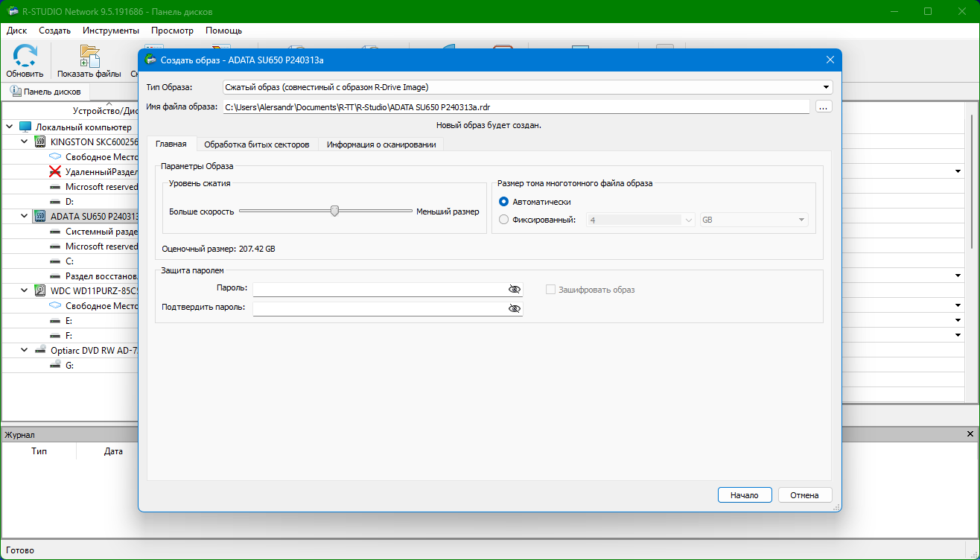The width and height of the screenshot is (980, 560).
Task: Click the G: disc volume icon
Action: point(54,366)
